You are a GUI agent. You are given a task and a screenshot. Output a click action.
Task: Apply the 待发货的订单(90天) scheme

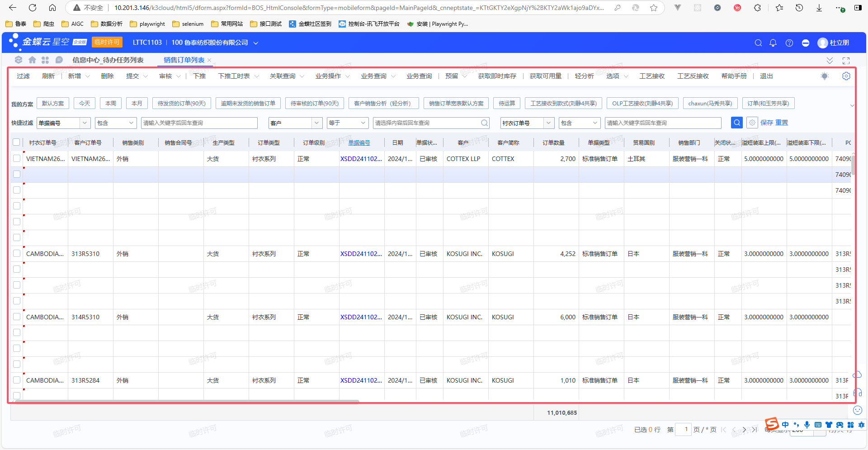click(x=182, y=103)
